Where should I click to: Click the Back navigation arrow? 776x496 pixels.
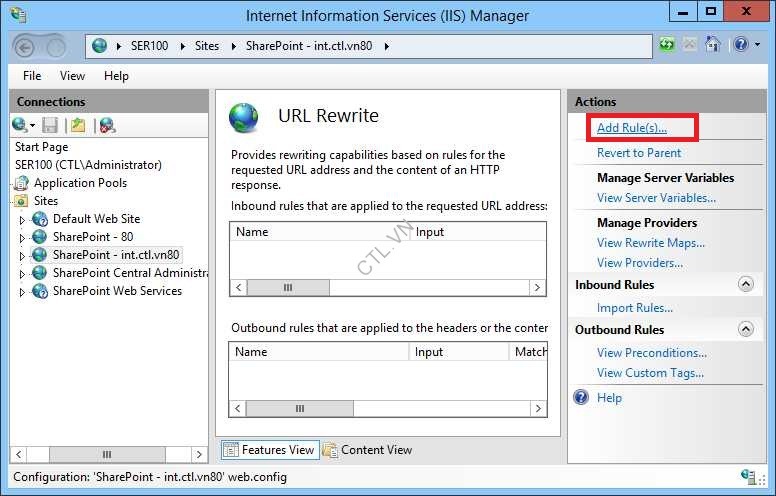[x=25, y=48]
